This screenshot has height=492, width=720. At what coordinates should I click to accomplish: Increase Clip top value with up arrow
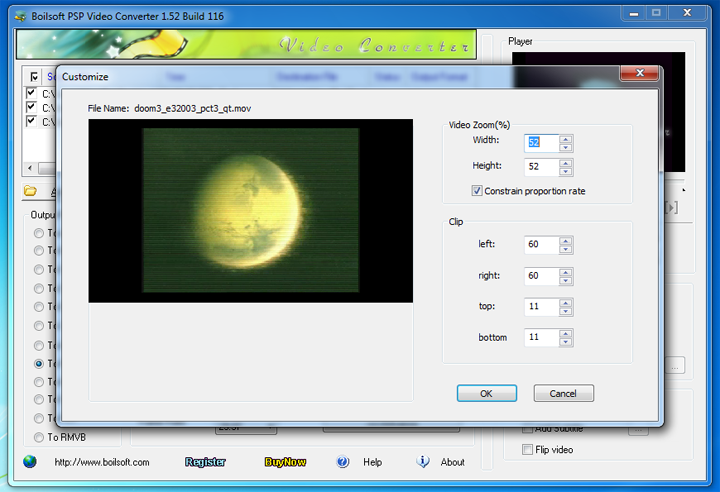coord(566,303)
